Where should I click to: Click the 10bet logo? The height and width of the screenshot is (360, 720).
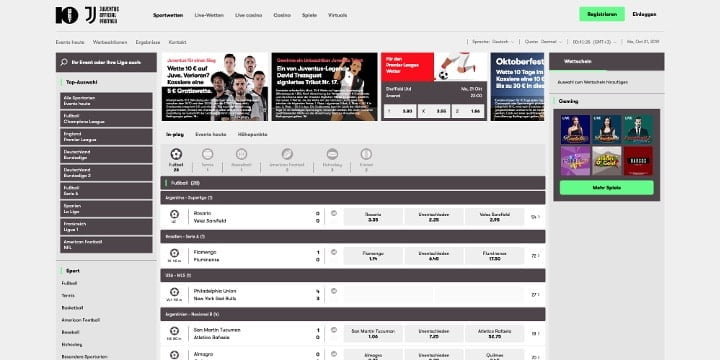67,15
